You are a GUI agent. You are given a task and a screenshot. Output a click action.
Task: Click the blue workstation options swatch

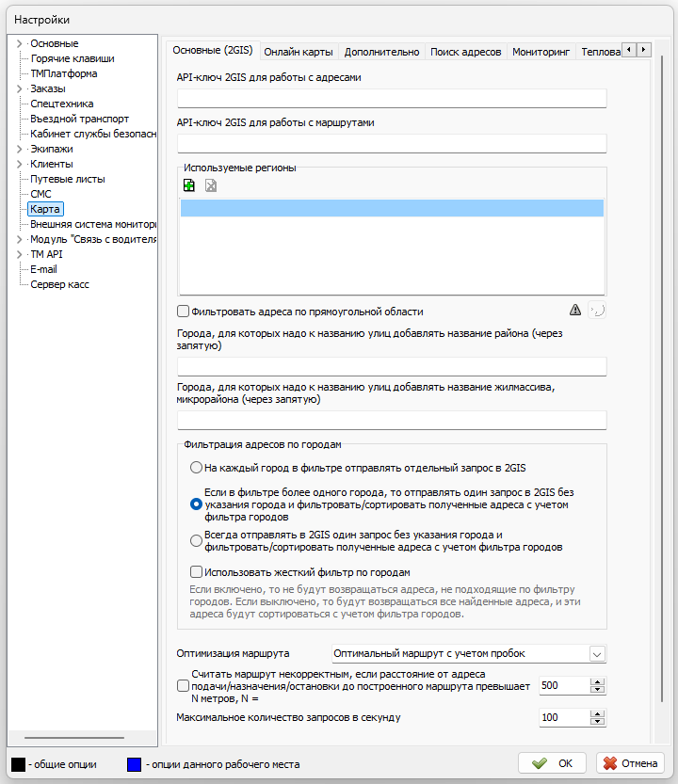(134, 763)
